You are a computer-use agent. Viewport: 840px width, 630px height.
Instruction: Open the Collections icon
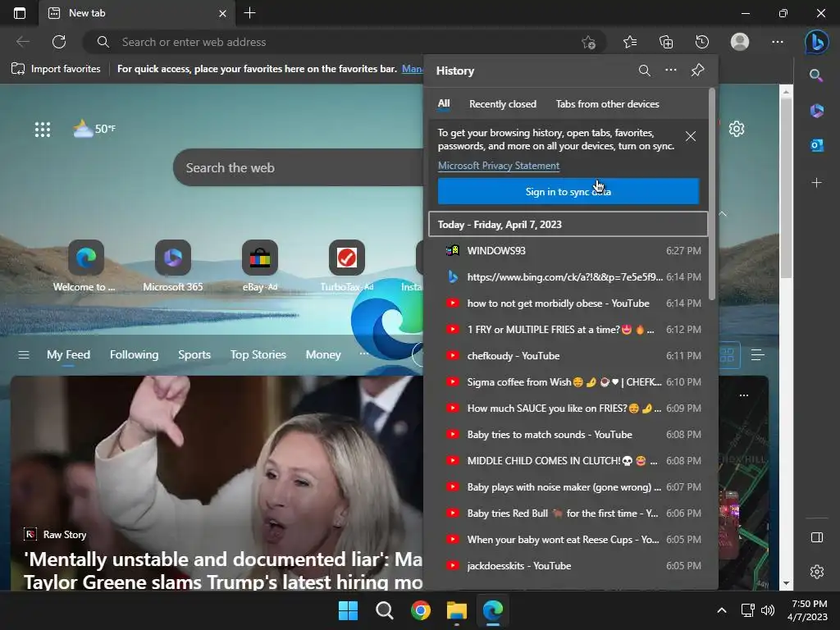(x=666, y=42)
